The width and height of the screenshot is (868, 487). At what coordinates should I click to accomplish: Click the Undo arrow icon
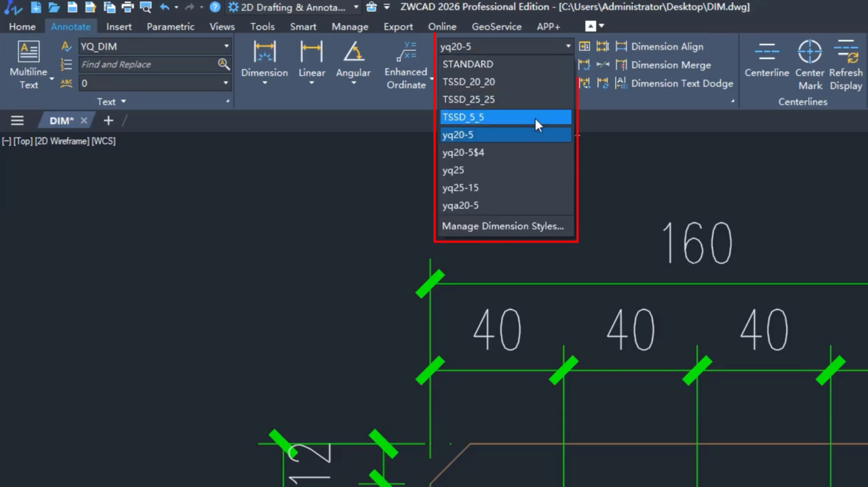[165, 7]
